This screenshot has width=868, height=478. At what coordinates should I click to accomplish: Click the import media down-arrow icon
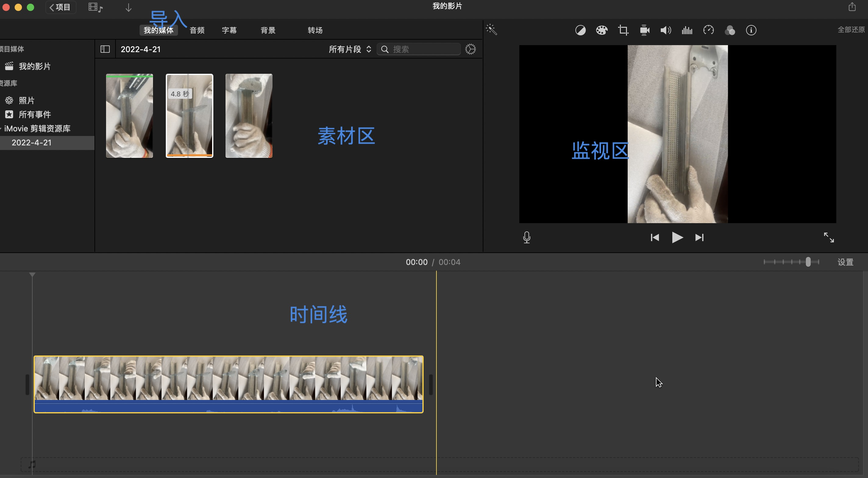[x=128, y=7]
